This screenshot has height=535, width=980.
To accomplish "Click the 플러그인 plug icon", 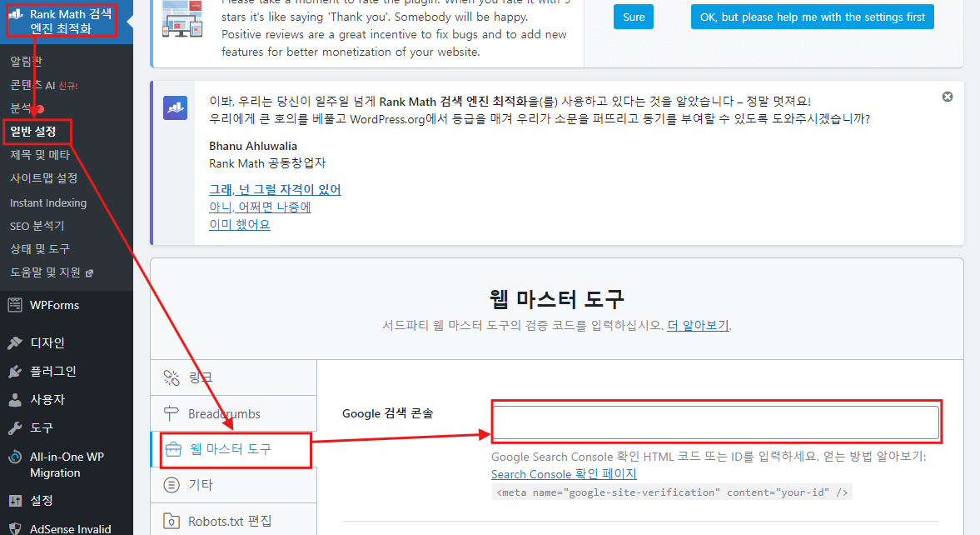I will coord(15,372).
